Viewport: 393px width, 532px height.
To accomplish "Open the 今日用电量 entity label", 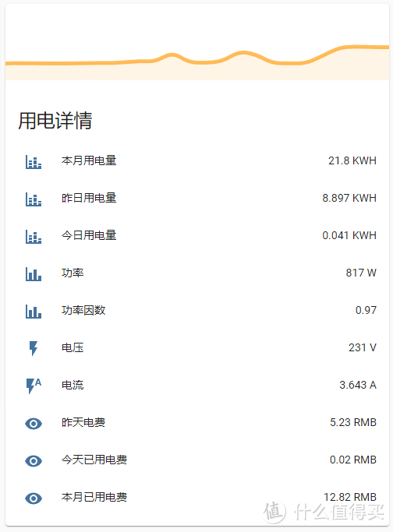I will click(89, 235).
